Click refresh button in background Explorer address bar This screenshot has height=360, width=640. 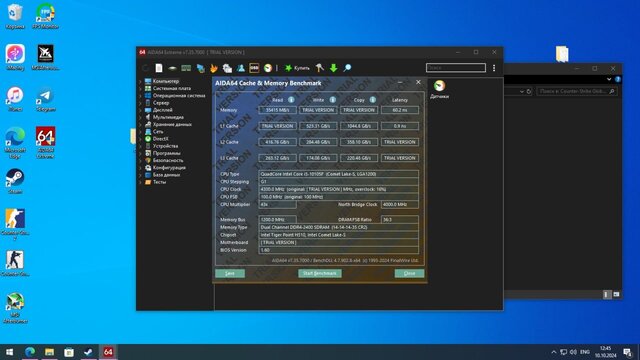coord(529,91)
